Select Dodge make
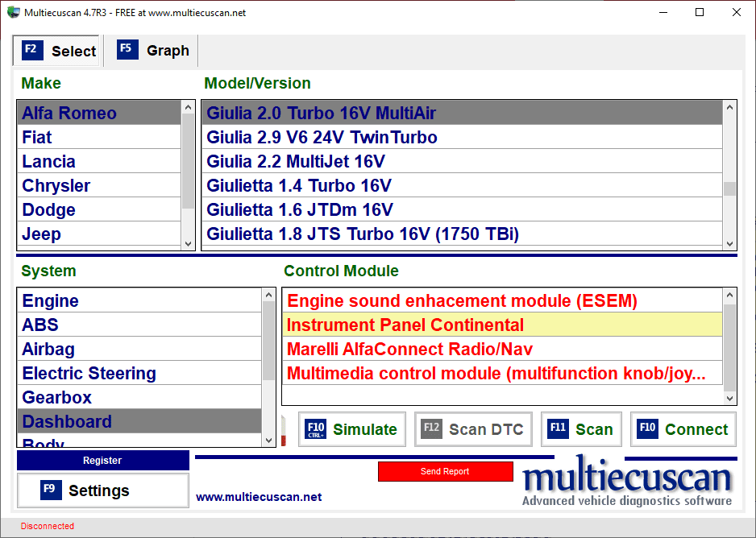The height and width of the screenshot is (538, 756). point(99,209)
